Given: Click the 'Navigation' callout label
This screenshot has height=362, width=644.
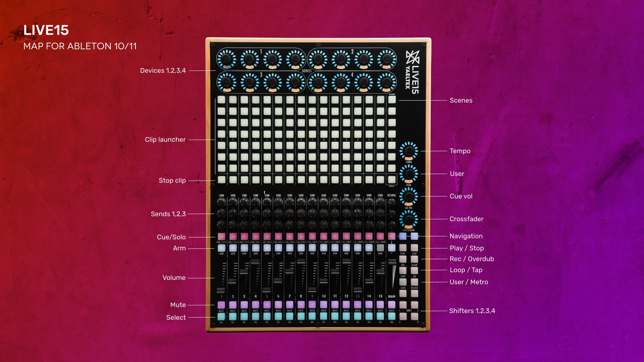Looking at the screenshot, I should coord(466,236).
